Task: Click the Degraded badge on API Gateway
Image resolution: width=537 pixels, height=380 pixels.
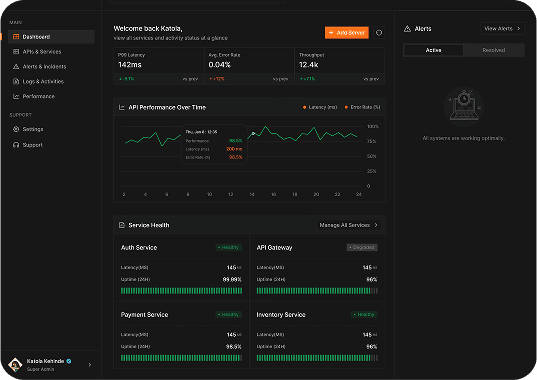Action: tap(362, 248)
